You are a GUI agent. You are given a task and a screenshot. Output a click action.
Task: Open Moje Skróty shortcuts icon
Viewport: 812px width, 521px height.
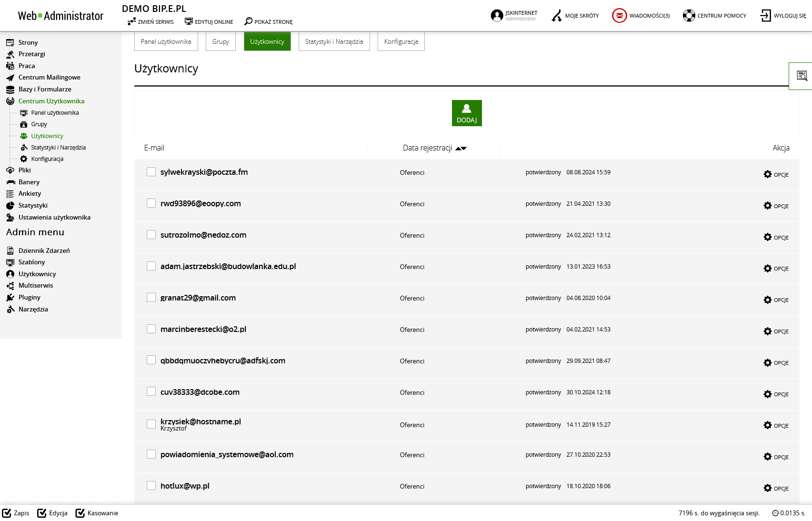[556, 16]
